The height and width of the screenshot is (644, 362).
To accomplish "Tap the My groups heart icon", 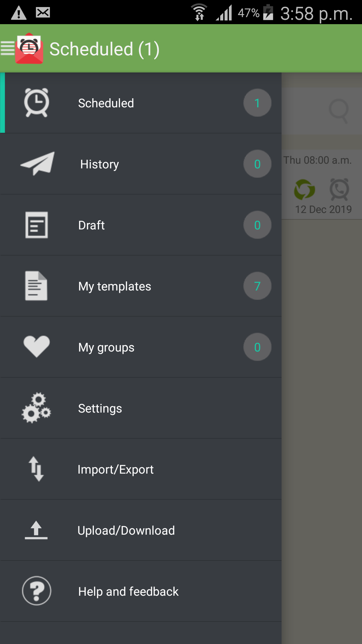I will pos(37,346).
